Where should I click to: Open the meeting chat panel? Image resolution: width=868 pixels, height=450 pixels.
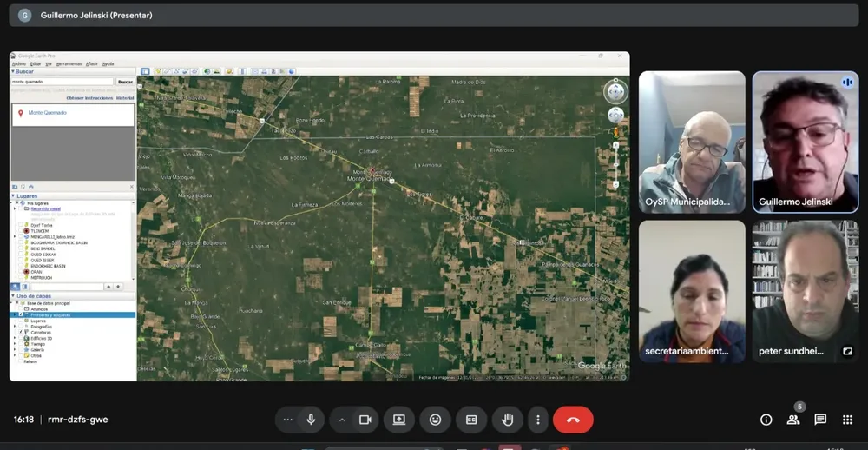point(820,420)
